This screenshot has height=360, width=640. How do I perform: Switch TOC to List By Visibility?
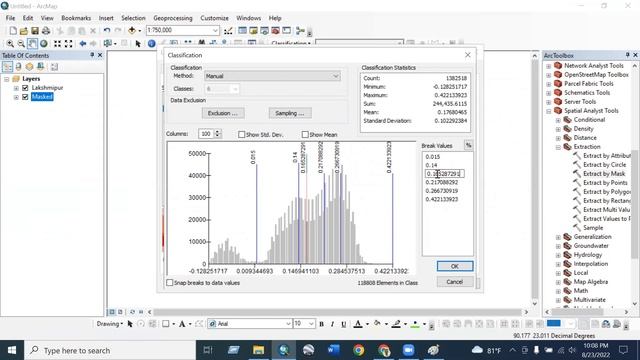tap(29, 67)
